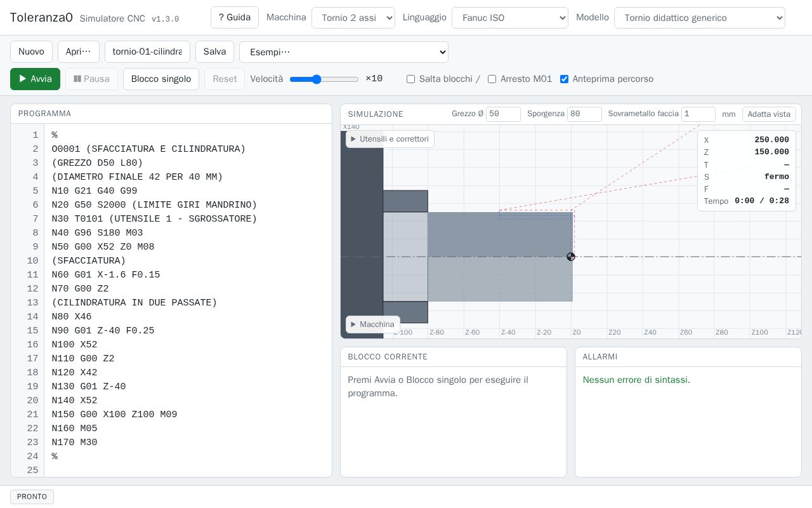The image size is (812, 508).
Task: Click the Reset button
Action: [225, 79]
